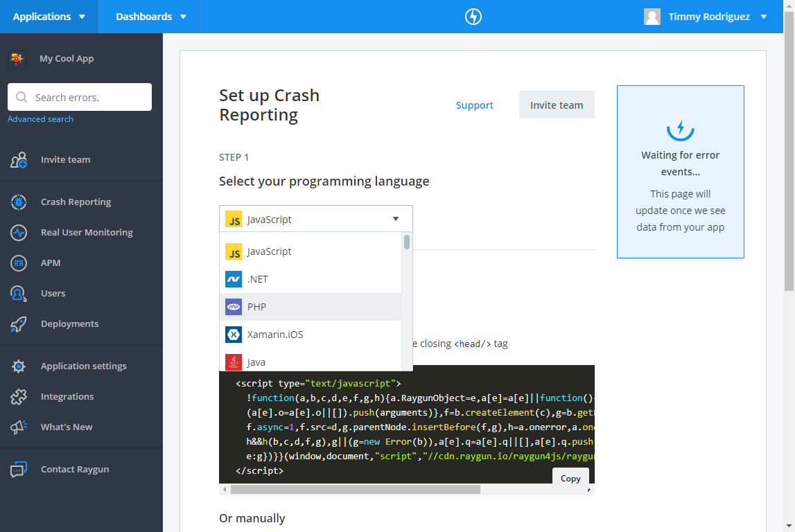Click the Invite team people icon
795x532 pixels.
(x=19, y=159)
